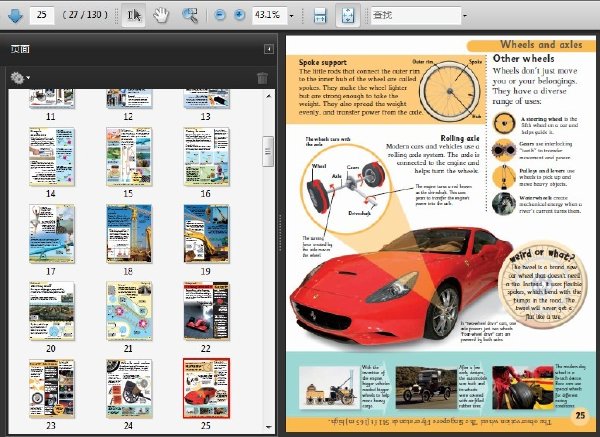Screen dimensions: 600x437
Task: Click the wheel tire change photo
Action: click(523, 388)
